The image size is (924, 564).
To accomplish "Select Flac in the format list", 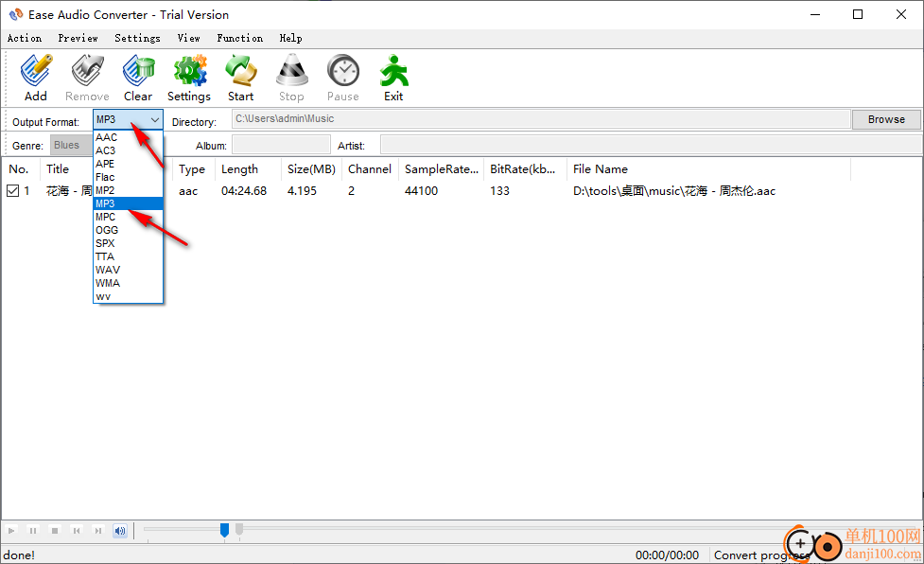I will tap(128, 177).
